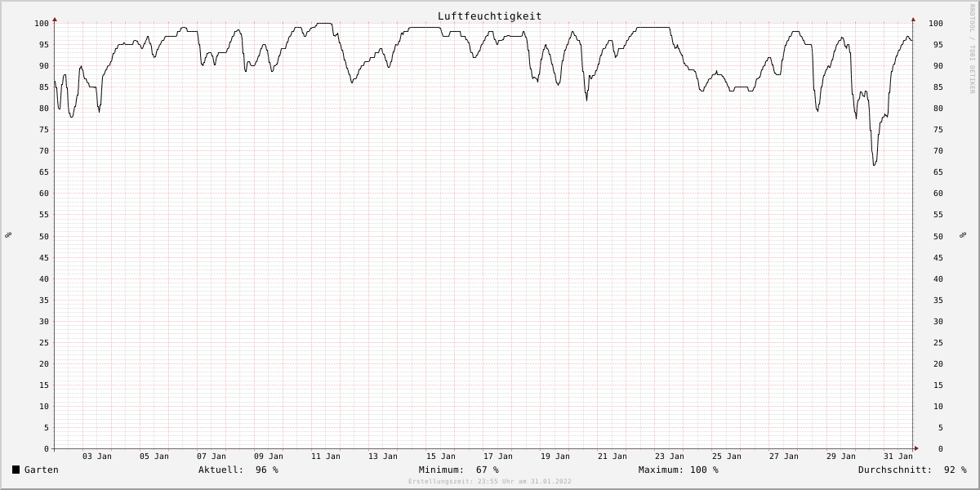The width and height of the screenshot is (980, 490).
Task: Click the "19 Jan" date label
Action: tap(555, 457)
